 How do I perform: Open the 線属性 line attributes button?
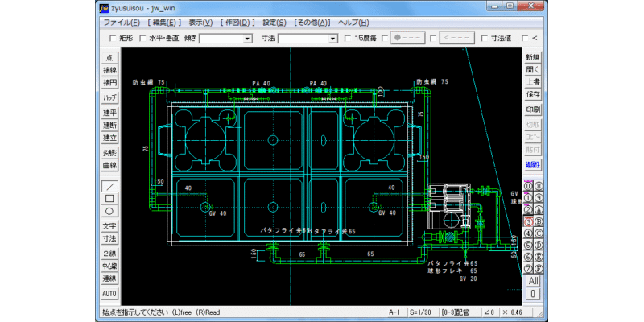(533, 165)
